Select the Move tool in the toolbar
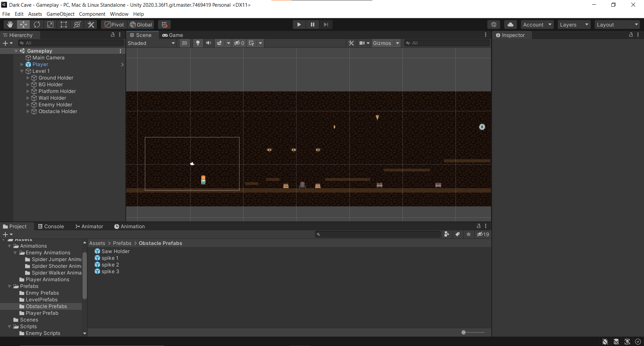The height and width of the screenshot is (346, 644). [23, 24]
